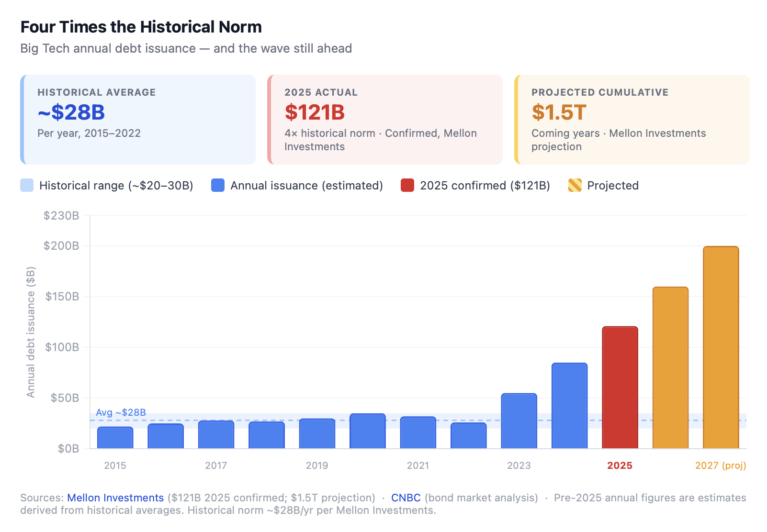Click the red 2025 bar in the chart
The width and height of the screenshot is (767, 532).
pyautogui.click(x=620, y=388)
